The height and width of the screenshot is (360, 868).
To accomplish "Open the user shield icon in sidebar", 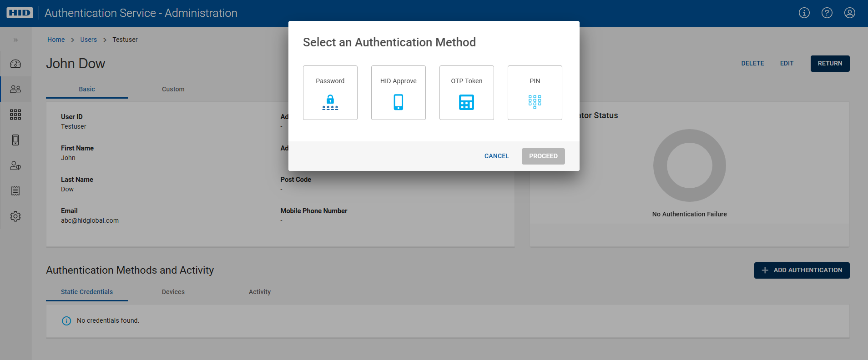I will (15, 165).
